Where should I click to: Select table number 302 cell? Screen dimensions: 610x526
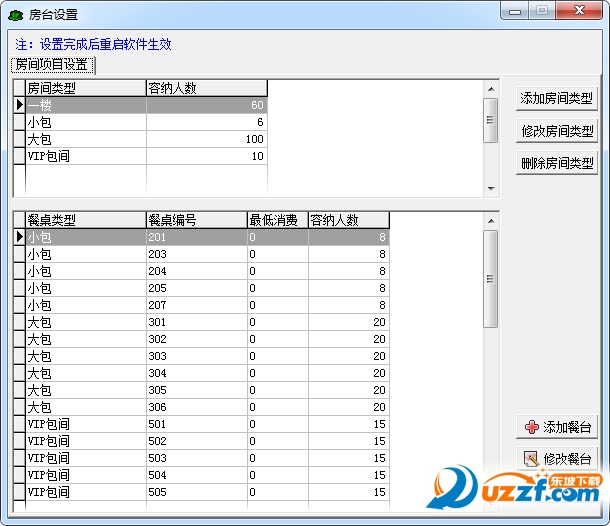tap(197, 339)
